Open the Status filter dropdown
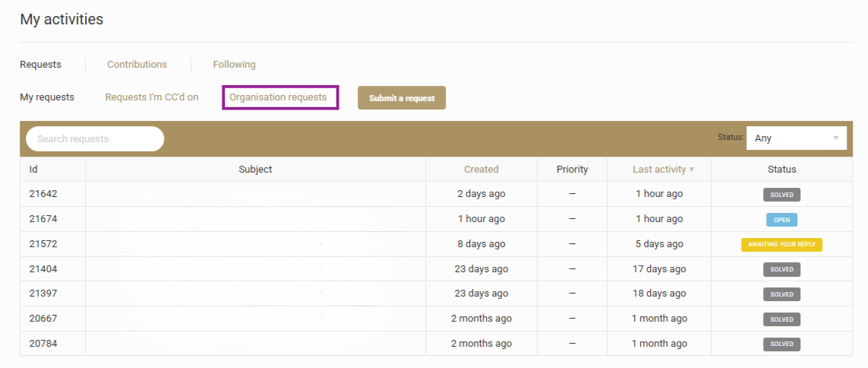The image size is (868, 368). 796,138
